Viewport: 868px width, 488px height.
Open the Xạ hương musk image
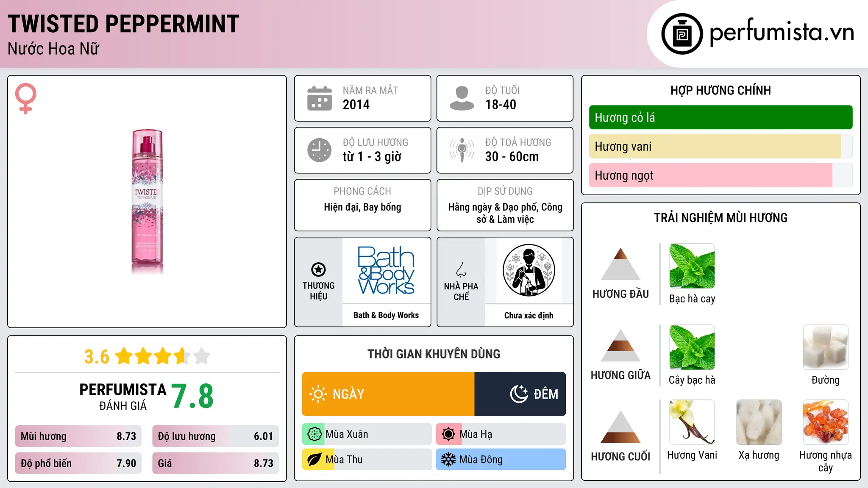pyautogui.click(x=759, y=422)
